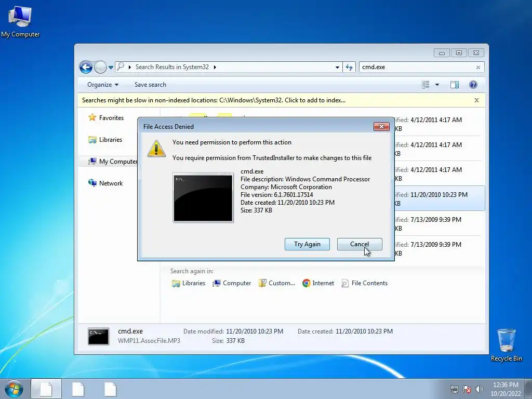Click the Try Again button

307,244
